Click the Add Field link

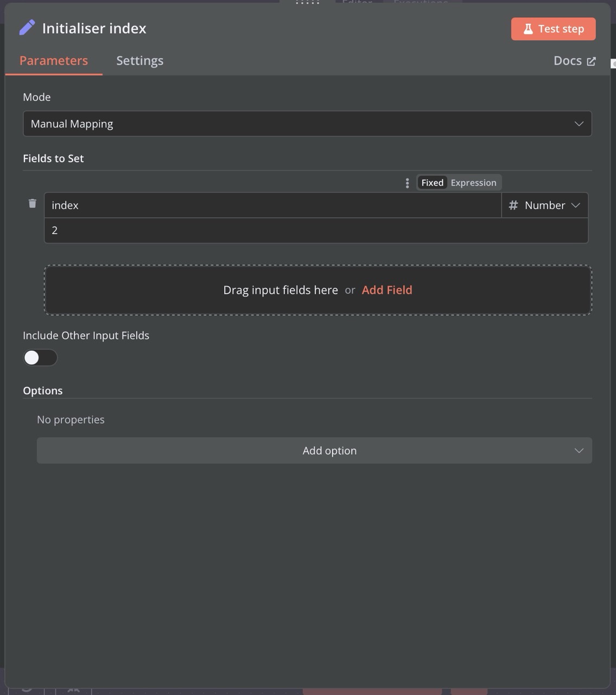coord(387,290)
